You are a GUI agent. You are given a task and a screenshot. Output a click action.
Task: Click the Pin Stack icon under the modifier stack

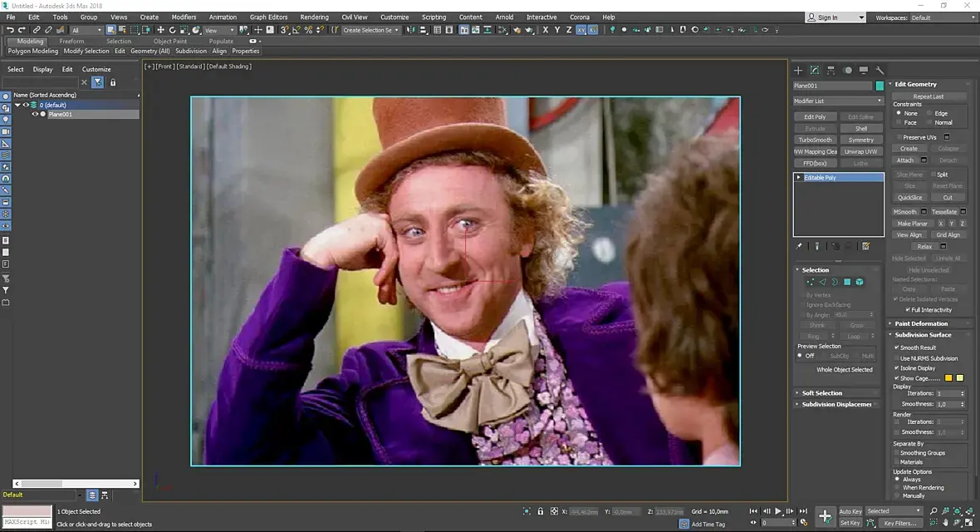(x=799, y=246)
